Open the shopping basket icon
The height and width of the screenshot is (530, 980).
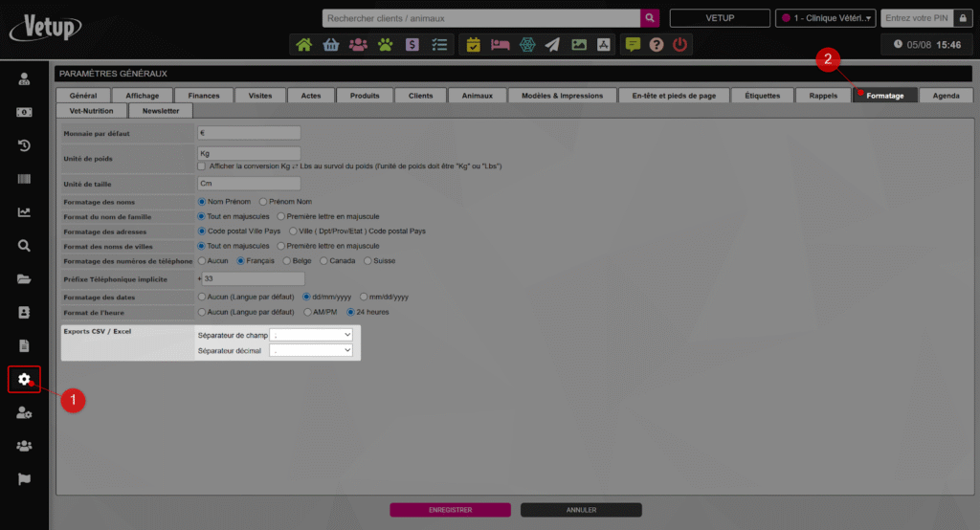point(331,45)
